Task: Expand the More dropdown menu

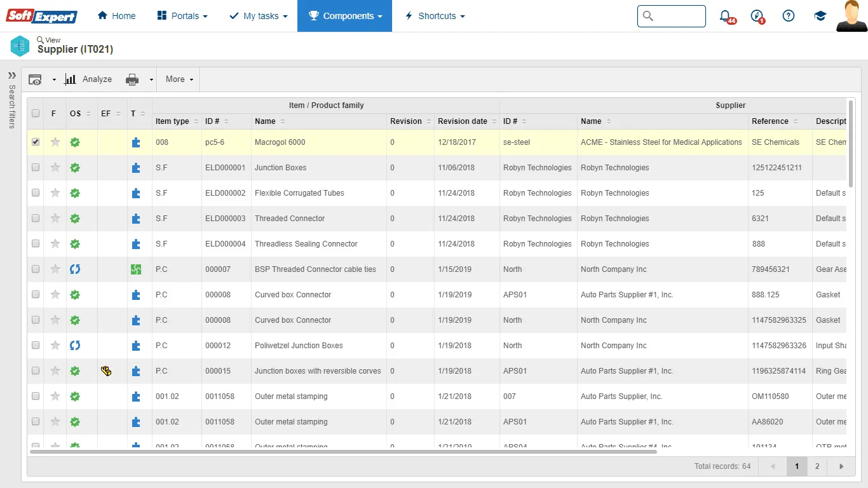Action: coord(179,79)
